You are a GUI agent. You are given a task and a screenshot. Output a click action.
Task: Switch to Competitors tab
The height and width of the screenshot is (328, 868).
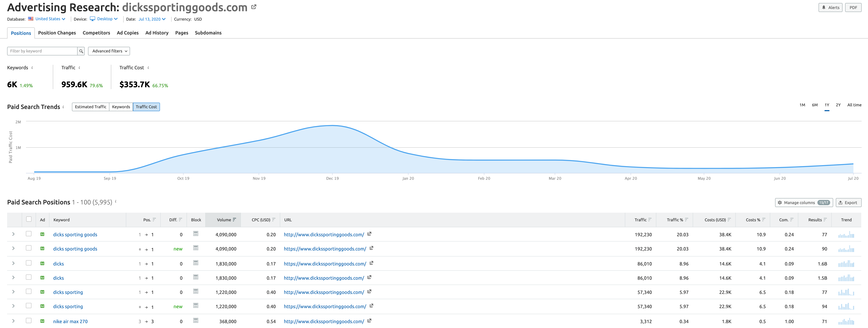(96, 33)
